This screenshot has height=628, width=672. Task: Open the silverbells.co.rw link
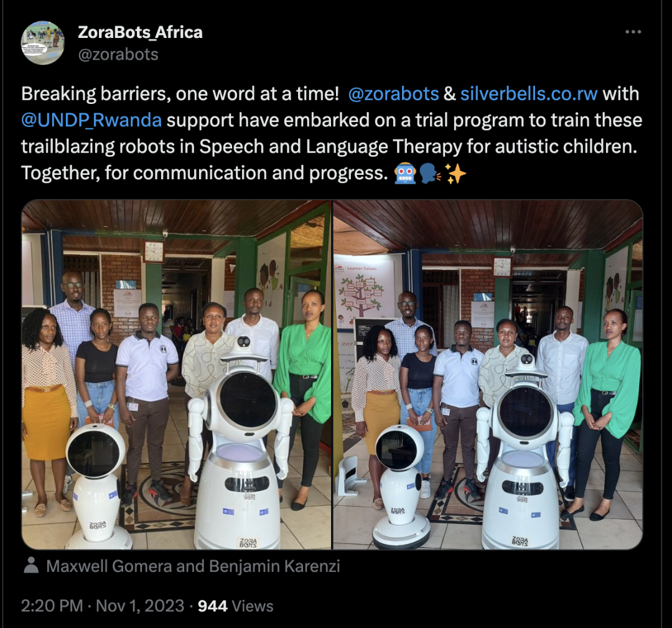click(x=529, y=94)
